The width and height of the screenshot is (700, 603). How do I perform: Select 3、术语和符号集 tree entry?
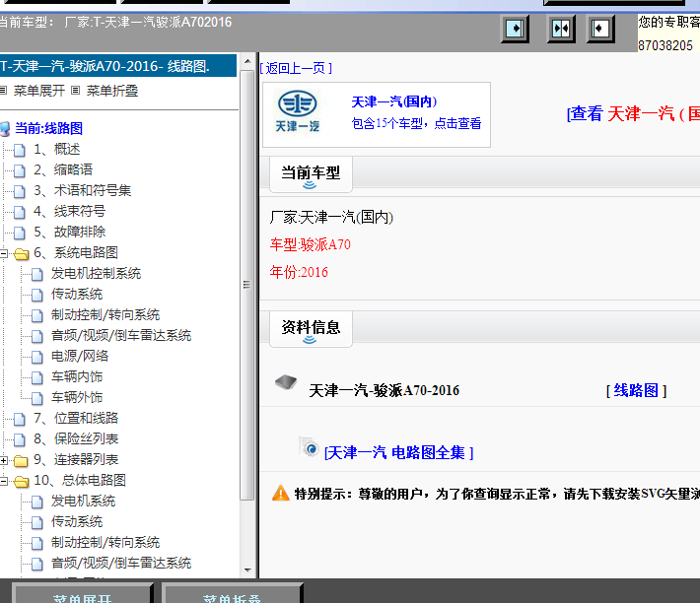[82, 190]
